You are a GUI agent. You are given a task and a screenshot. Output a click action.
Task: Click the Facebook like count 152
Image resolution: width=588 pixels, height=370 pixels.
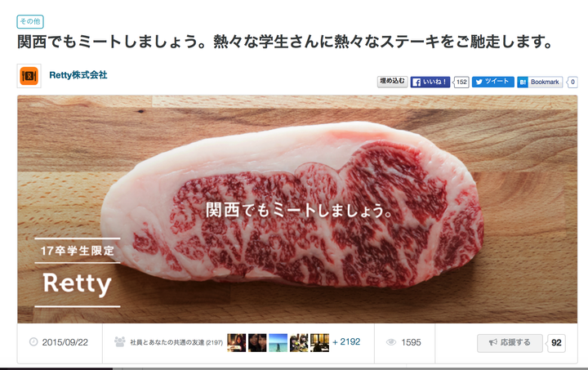461,82
